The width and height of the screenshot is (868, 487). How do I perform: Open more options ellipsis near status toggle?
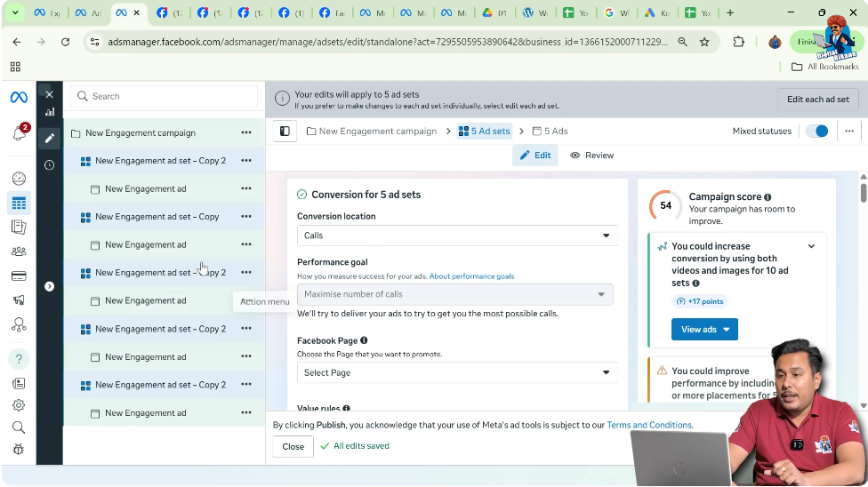click(x=849, y=132)
